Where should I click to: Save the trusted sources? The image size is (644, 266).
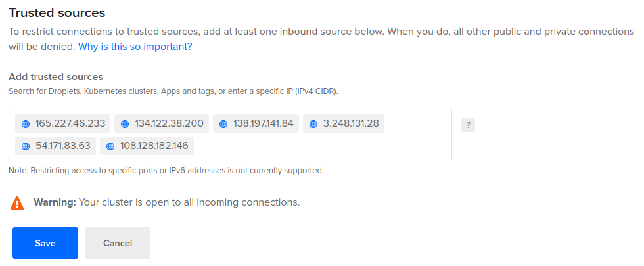tap(45, 243)
